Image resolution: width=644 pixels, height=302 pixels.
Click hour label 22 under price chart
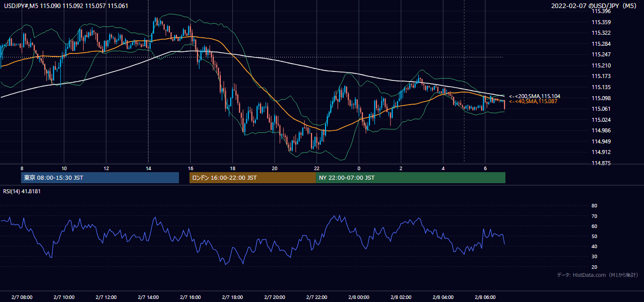(x=316, y=168)
